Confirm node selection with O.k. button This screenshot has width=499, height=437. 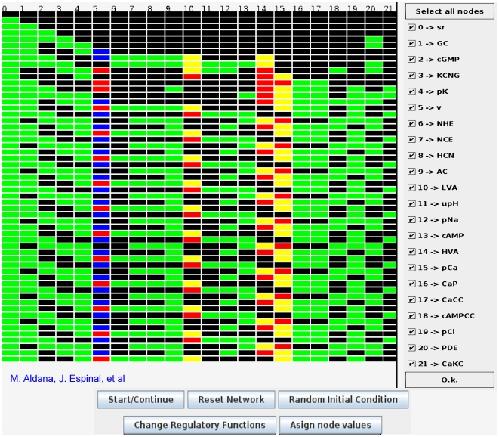pyautogui.click(x=449, y=380)
